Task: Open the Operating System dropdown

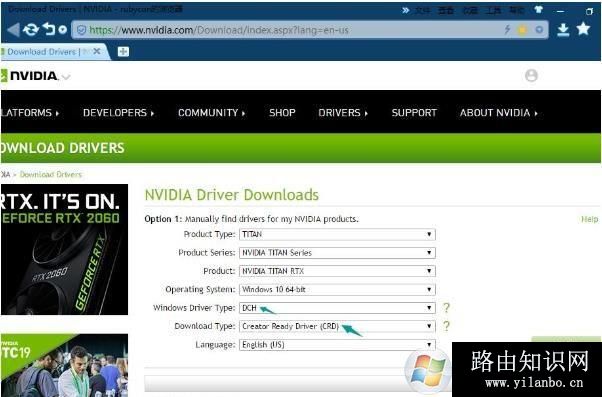Action: click(337, 289)
